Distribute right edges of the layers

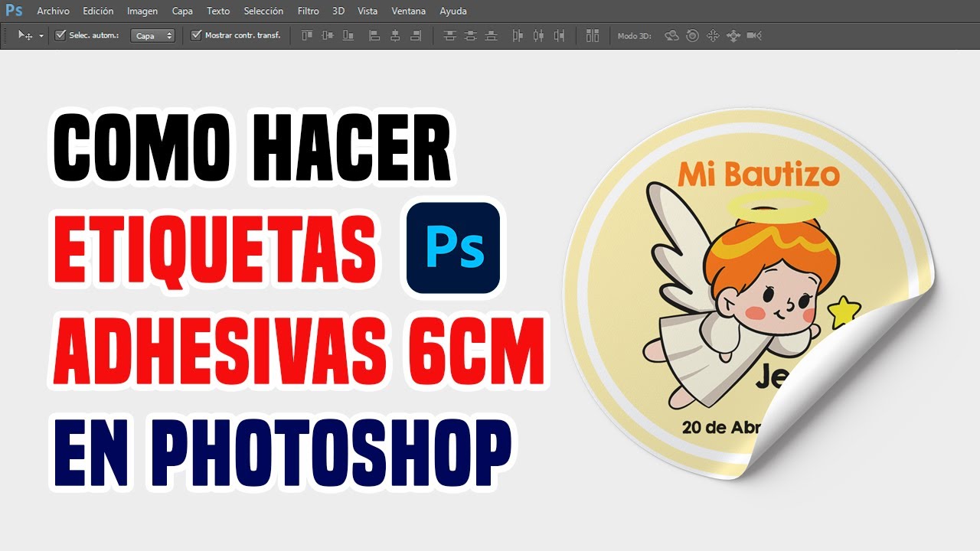coord(559,35)
